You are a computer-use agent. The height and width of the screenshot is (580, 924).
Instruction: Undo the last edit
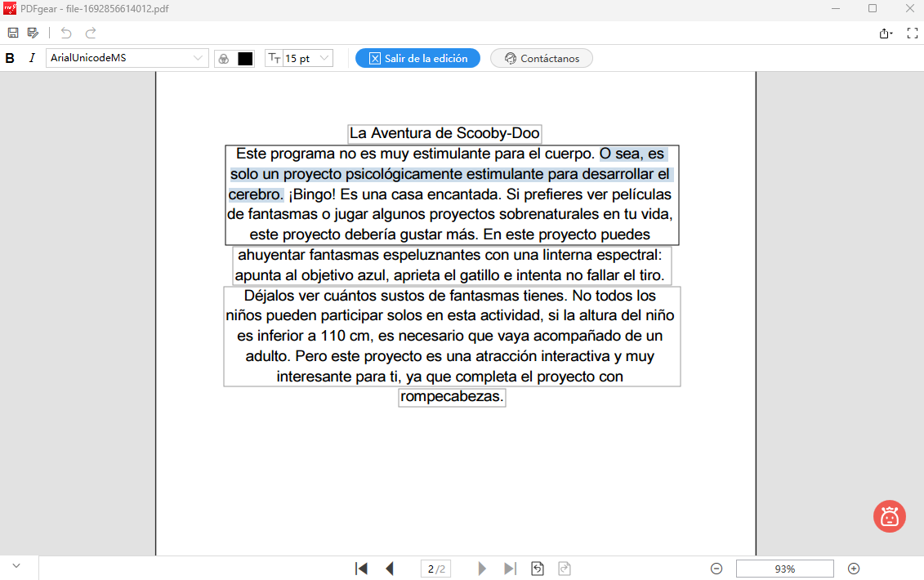(x=65, y=33)
